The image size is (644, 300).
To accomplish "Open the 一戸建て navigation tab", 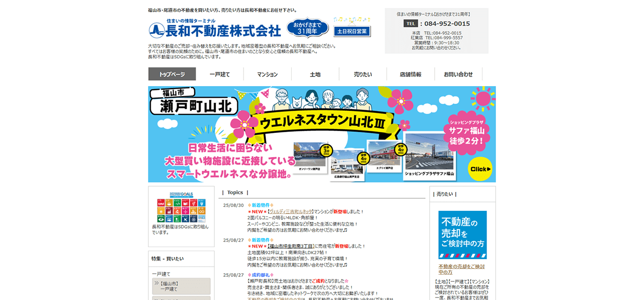I will [x=220, y=74].
